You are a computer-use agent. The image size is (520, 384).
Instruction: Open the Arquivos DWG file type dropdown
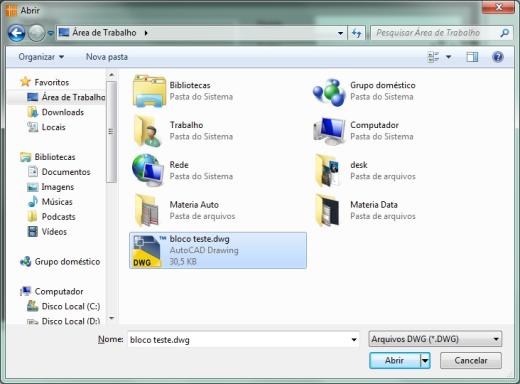point(435,339)
